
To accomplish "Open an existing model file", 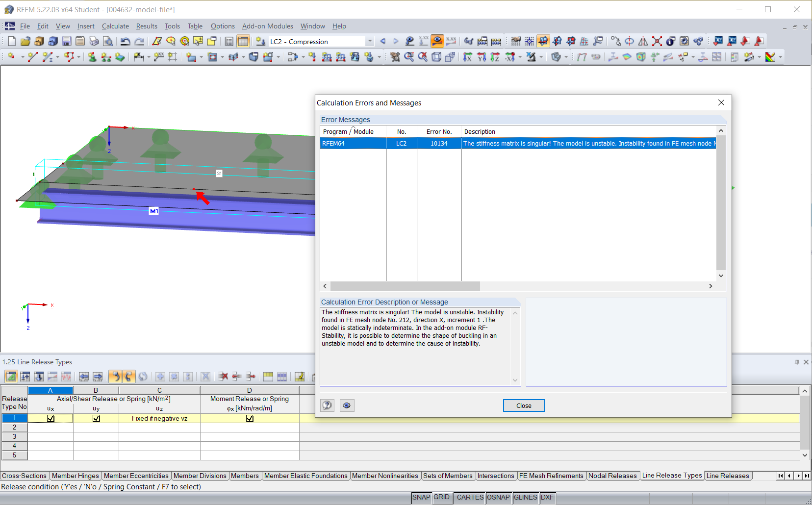I will [x=25, y=42].
